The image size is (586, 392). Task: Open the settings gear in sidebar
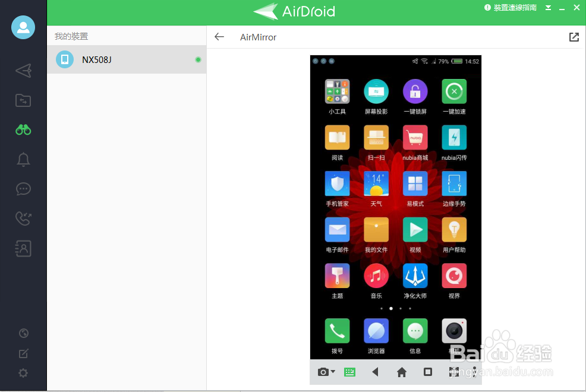pyautogui.click(x=23, y=373)
